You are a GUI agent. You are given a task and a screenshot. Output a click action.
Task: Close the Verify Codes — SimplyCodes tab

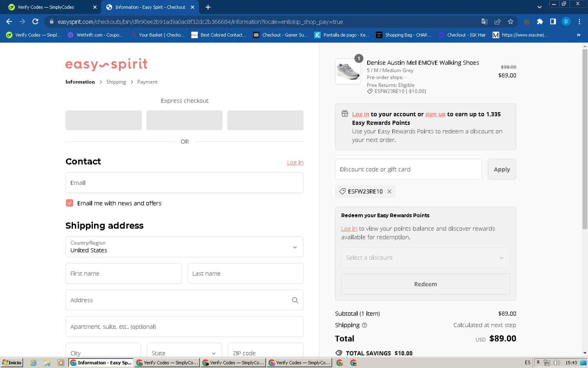pos(95,7)
